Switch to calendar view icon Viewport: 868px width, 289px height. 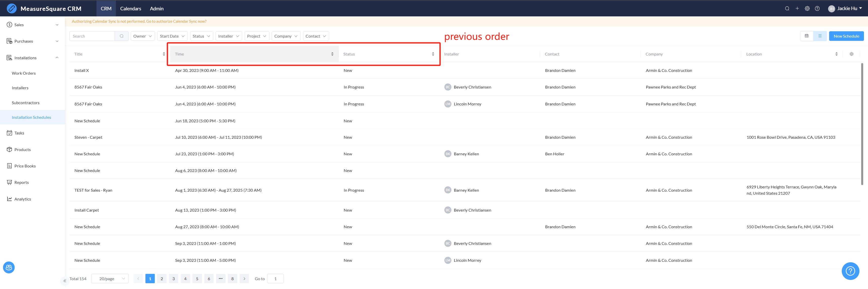pyautogui.click(x=806, y=36)
